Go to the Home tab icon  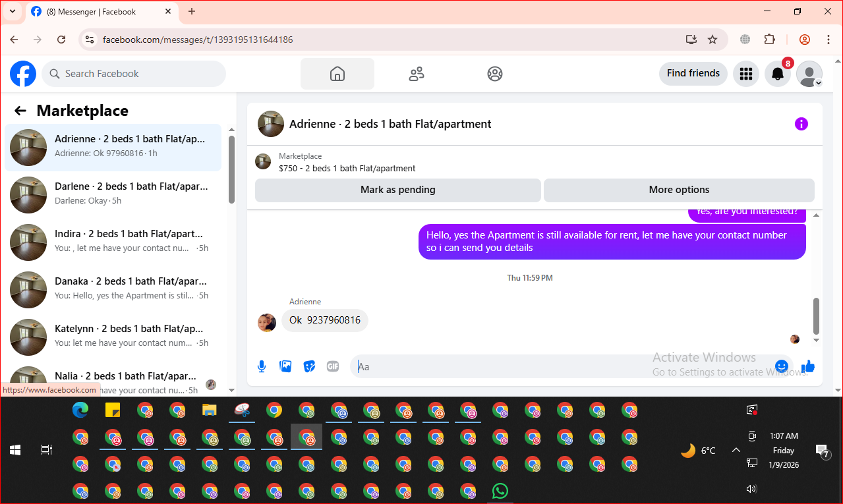click(337, 74)
